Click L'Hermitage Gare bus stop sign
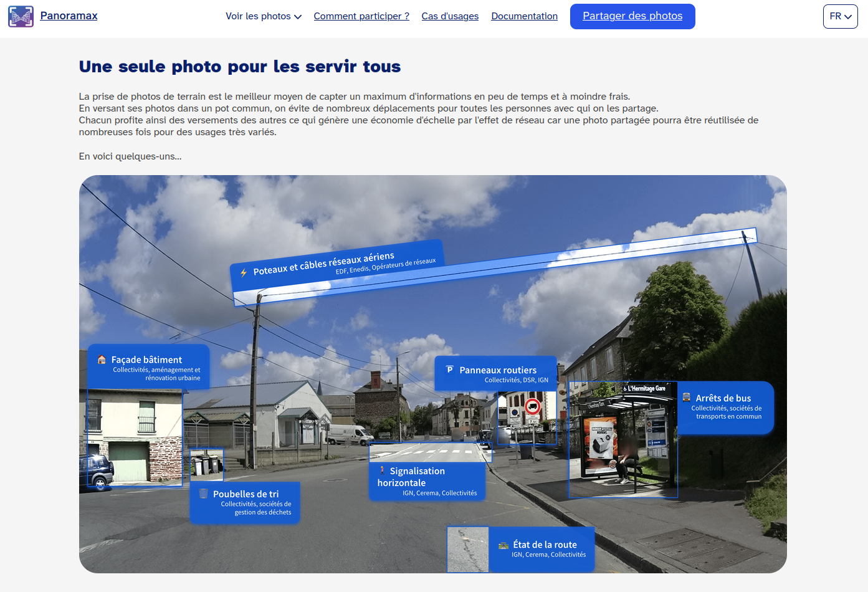The height and width of the screenshot is (592, 868). click(x=644, y=388)
